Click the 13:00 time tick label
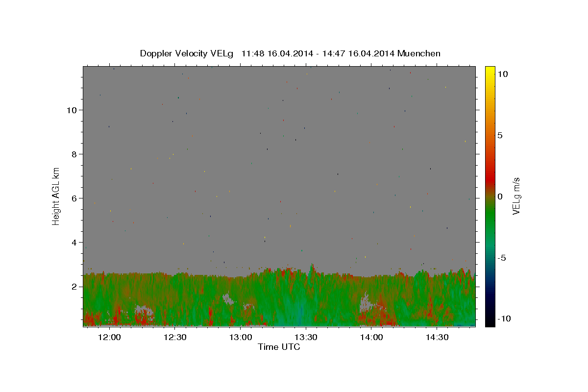This screenshot has width=588, height=392. tap(241, 338)
